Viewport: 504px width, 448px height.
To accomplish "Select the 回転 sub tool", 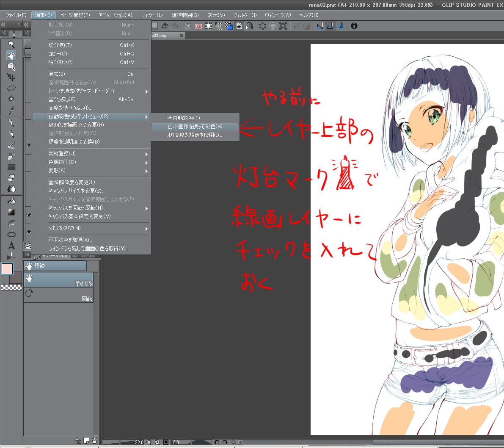I will 58,295.
